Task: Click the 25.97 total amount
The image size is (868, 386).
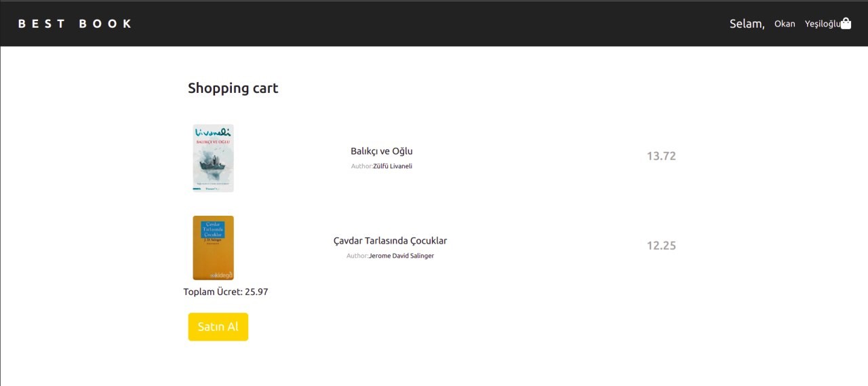Action: tap(256, 292)
